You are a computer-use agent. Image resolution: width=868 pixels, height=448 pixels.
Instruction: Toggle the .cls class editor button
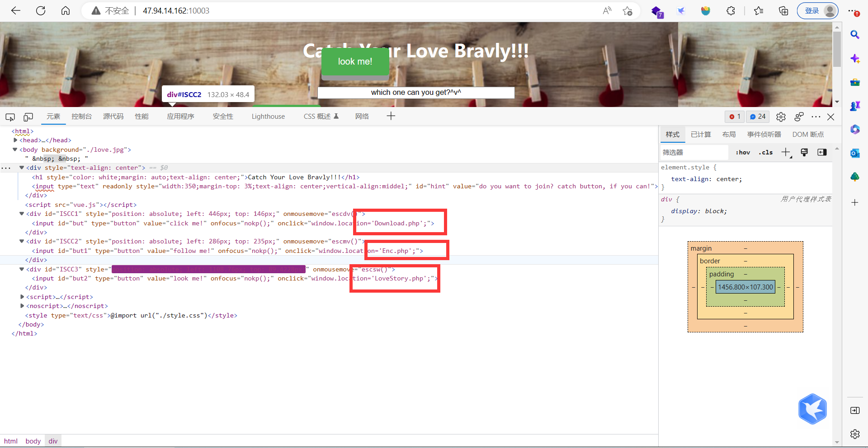[x=766, y=153]
